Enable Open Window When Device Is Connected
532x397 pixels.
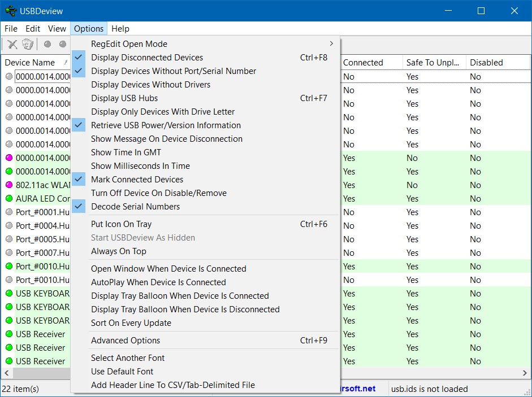(205, 268)
